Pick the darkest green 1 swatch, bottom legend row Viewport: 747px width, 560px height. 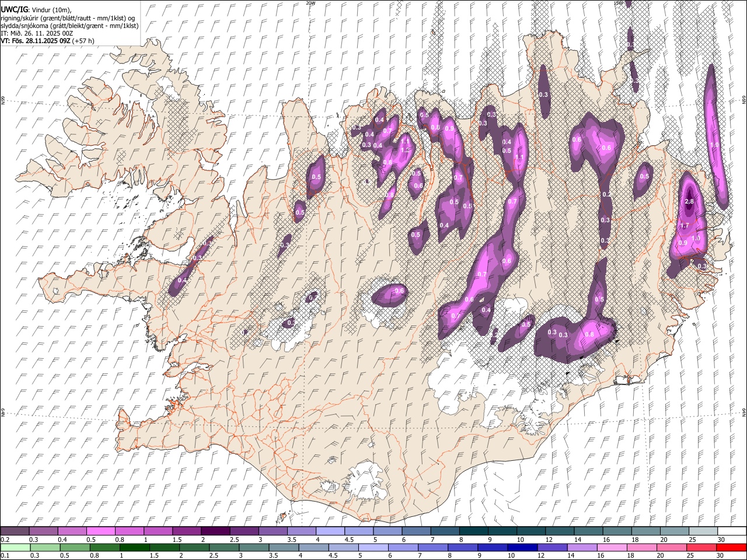(135, 547)
